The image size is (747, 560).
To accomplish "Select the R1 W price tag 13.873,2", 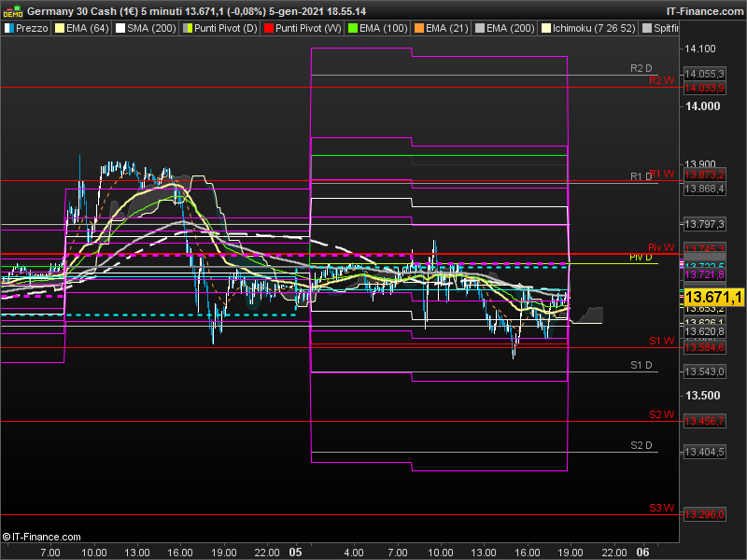I will (705, 175).
